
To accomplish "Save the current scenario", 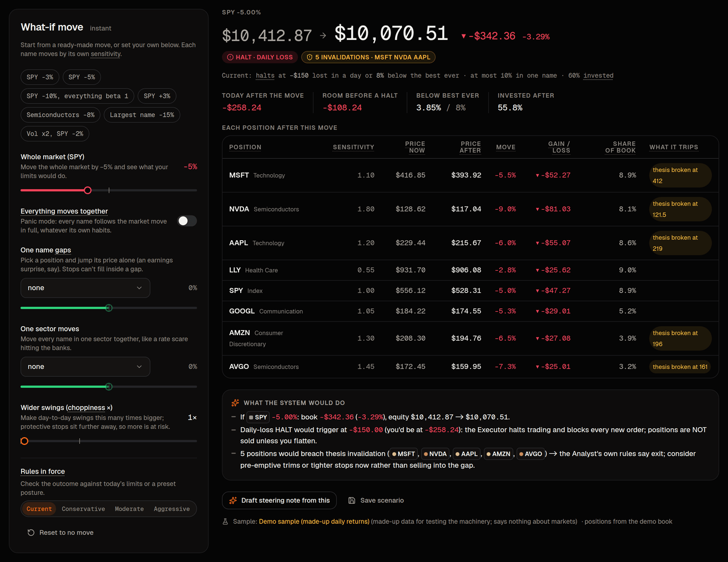I will [x=376, y=500].
